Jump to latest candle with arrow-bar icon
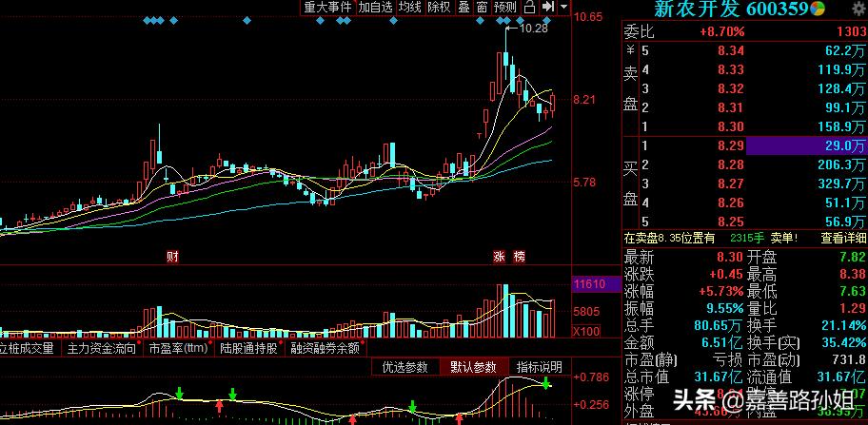 (547, 8)
